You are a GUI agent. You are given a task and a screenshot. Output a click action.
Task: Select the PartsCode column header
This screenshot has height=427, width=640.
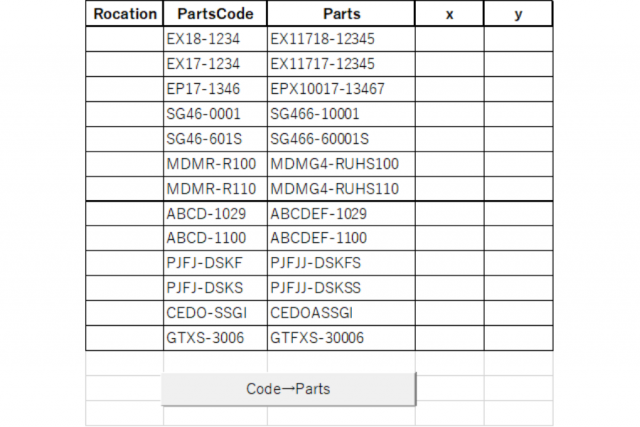pyautogui.click(x=215, y=14)
